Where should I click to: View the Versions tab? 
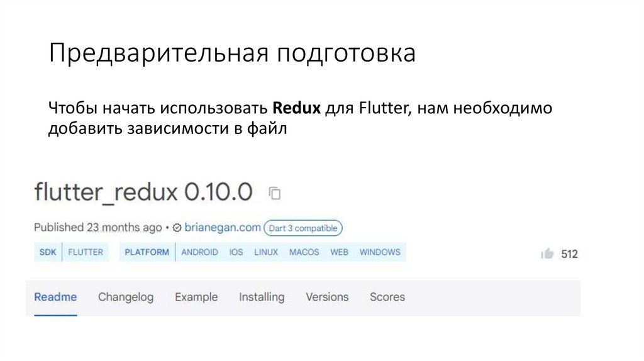[x=327, y=297]
